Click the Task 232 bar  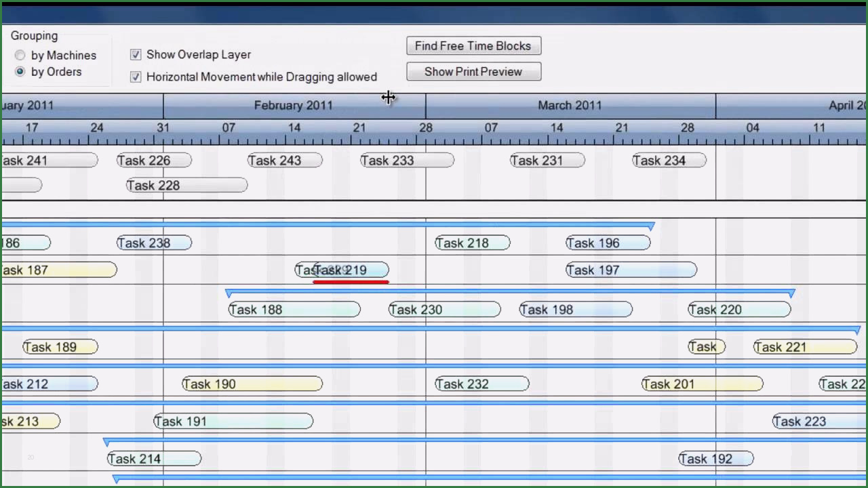tap(481, 384)
